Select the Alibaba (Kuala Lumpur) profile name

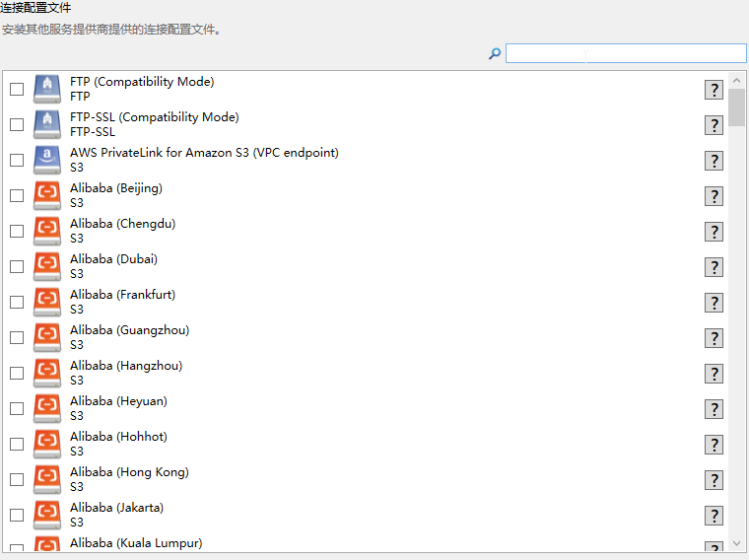(136, 543)
